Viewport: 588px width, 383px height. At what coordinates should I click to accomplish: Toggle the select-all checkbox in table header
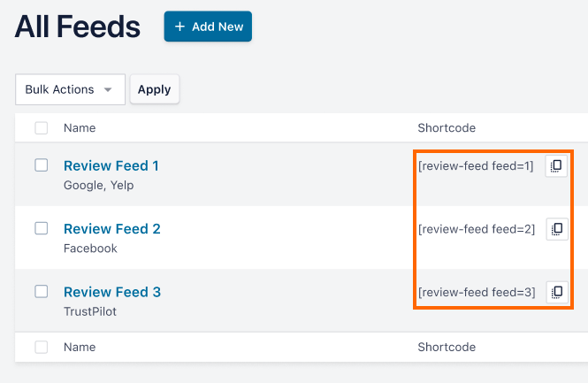tap(42, 128)
